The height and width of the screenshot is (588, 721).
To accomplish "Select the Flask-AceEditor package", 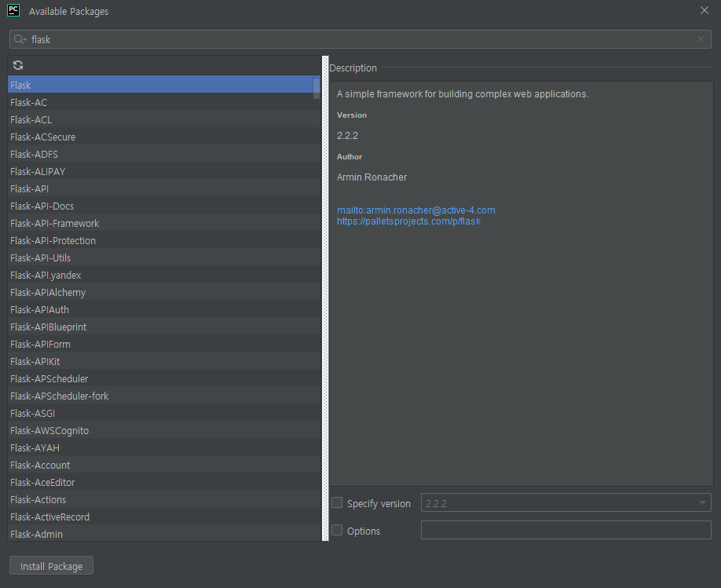I will (164, 482).
